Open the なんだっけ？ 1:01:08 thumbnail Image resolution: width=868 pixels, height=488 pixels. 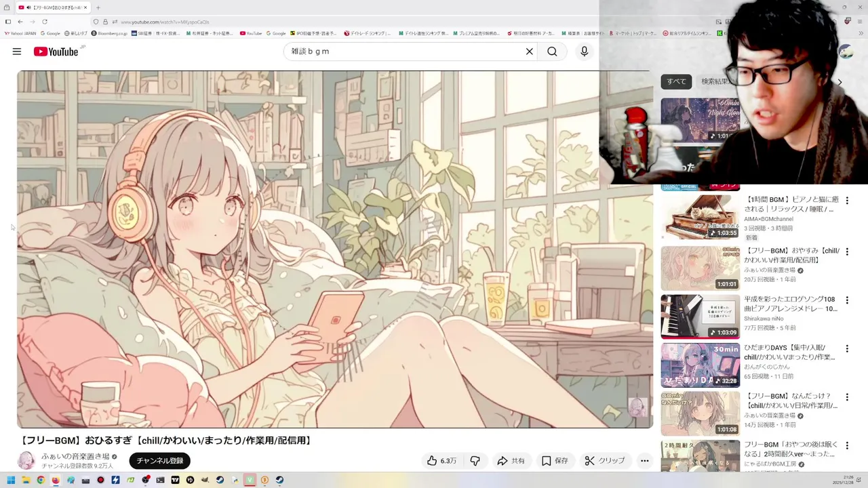[701, 413]
